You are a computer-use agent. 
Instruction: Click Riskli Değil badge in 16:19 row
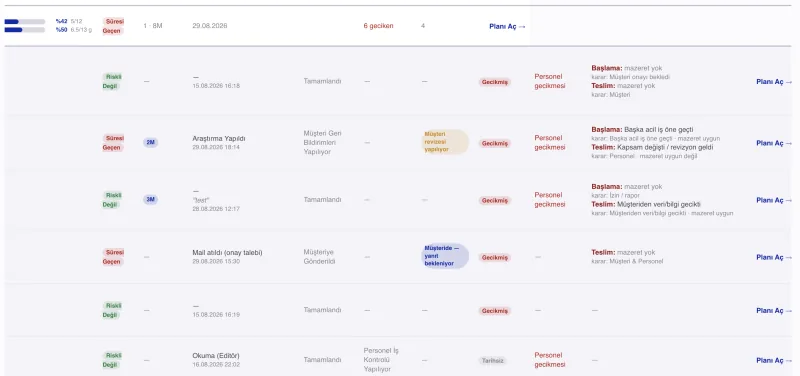[x=112, y=310]
